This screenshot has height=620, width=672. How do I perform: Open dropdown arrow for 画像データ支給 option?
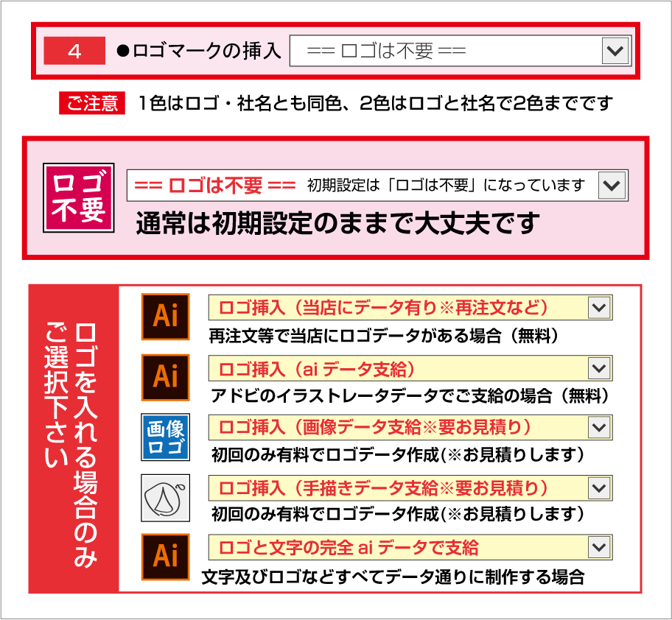click(x=599, y=427)
